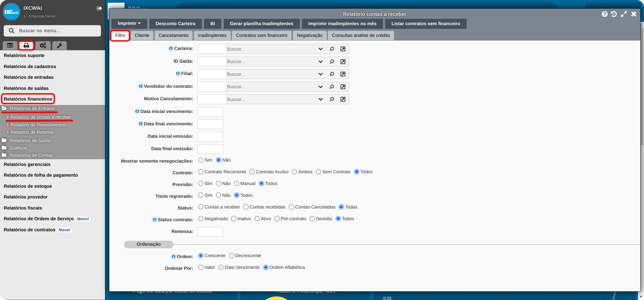Switch to Contratos sem financeiro tab
Viewport: 644px width, 300px height.
click(262, 36)
